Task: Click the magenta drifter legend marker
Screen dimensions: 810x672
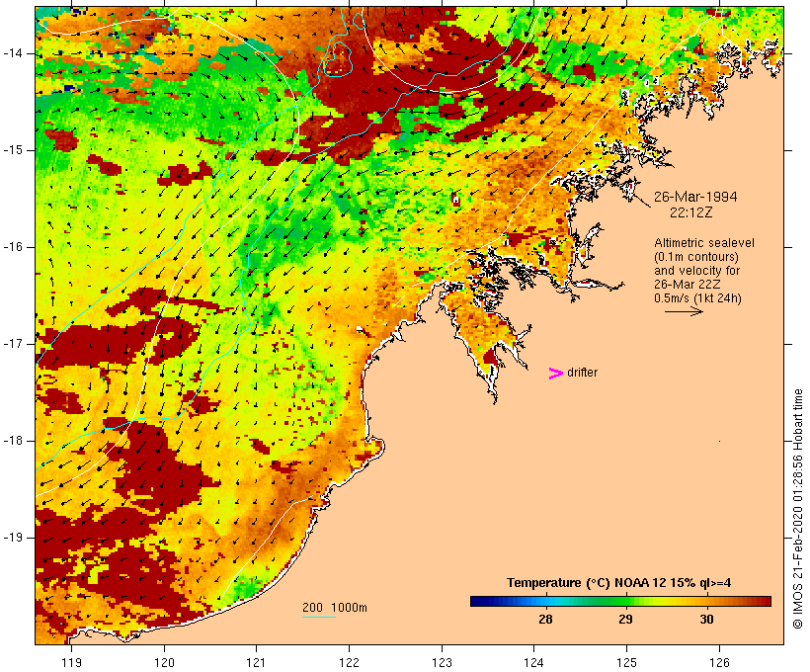Action: (x=556, y=374)
